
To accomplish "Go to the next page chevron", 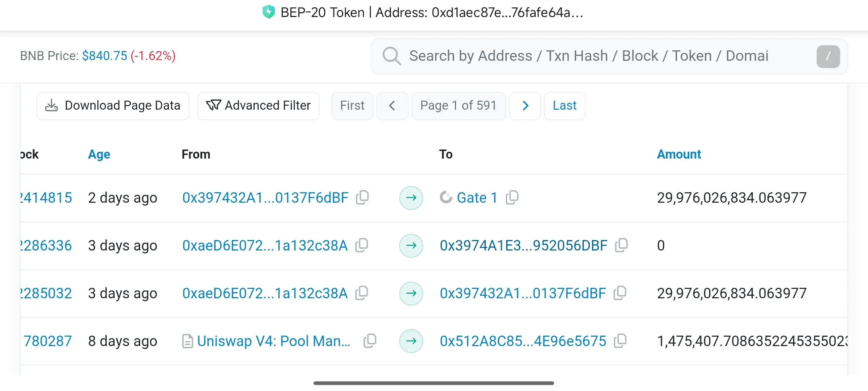I will [525, 106].
